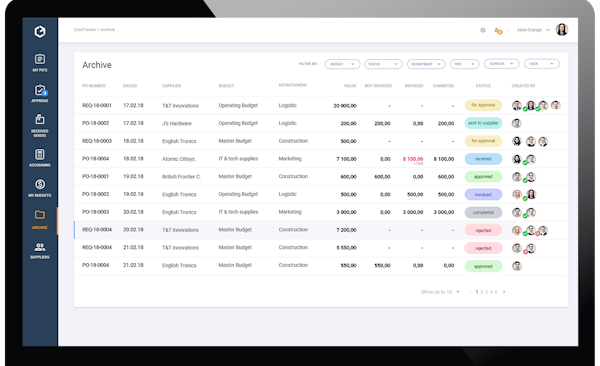Click last avatar in the invoiced row
The width and height of the screenshot is (600, 366).
pos(531,194)
